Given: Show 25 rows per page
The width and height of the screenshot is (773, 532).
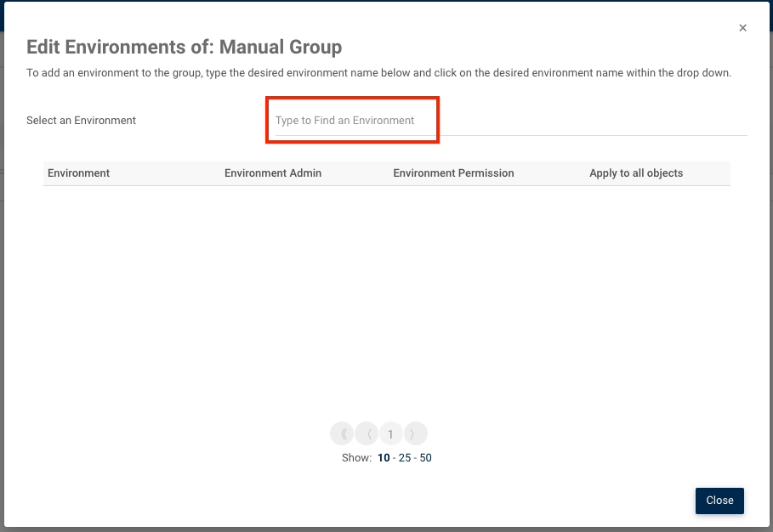Looking at the screenshot, I should 405,458.
